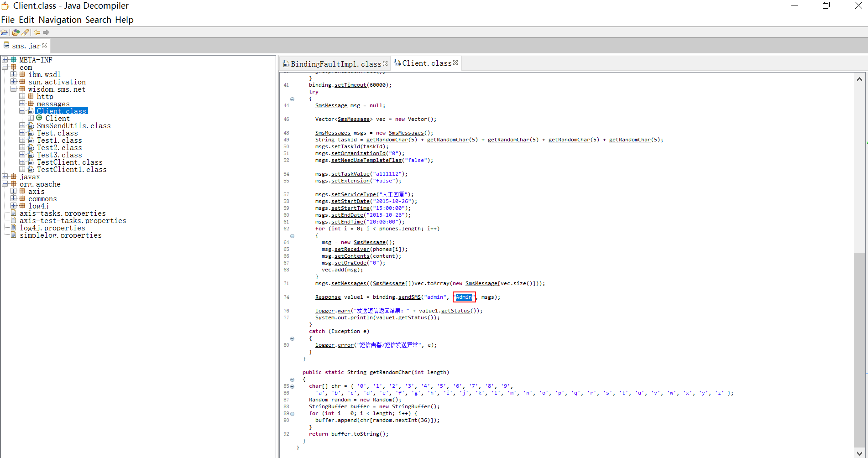This screenshot has height=458, width=868.
Task: Switch to the BindingFaultImpl.class tab
Action: [335, 64]
